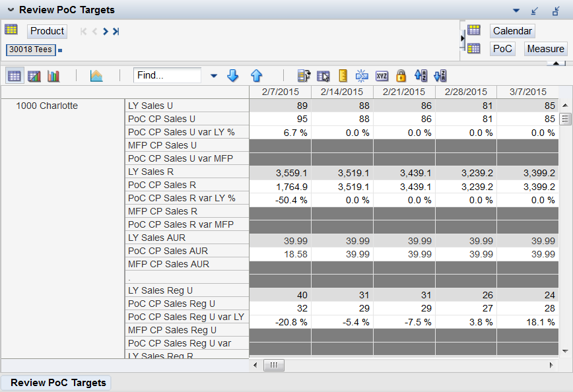Click the lock icon in toolbar
This screenshot has height=392, width=573.
(401, 76)
